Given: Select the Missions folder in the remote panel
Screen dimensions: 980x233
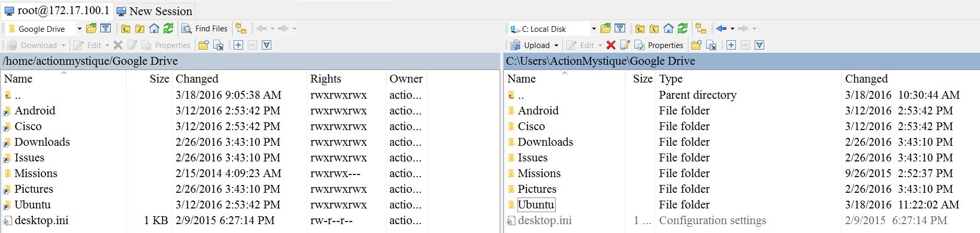Looking at the screenshot, I should 36,173.
